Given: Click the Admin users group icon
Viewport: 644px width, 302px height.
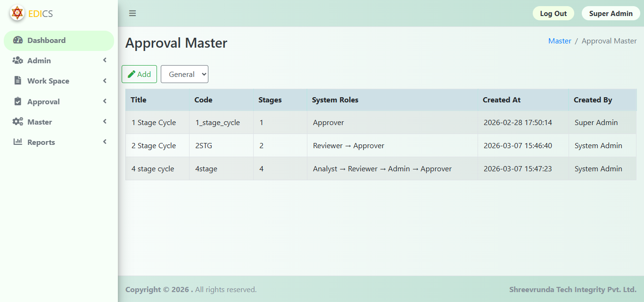Looking at the screenshot, I should [18, 60].
